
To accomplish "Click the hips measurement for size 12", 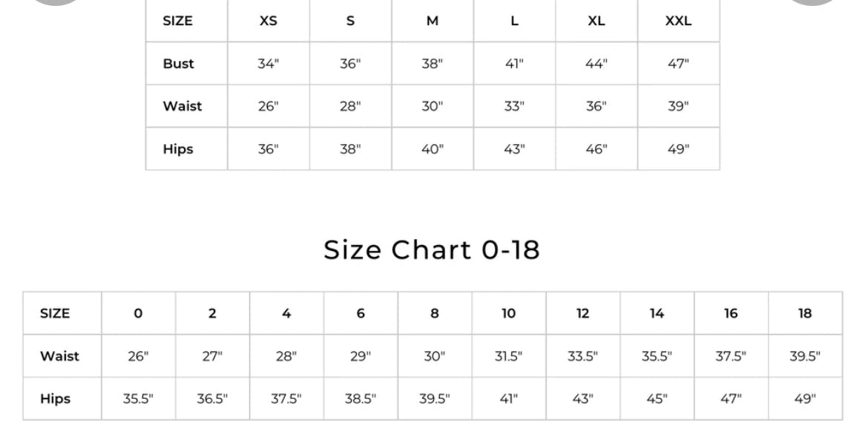I will [582, 399].
